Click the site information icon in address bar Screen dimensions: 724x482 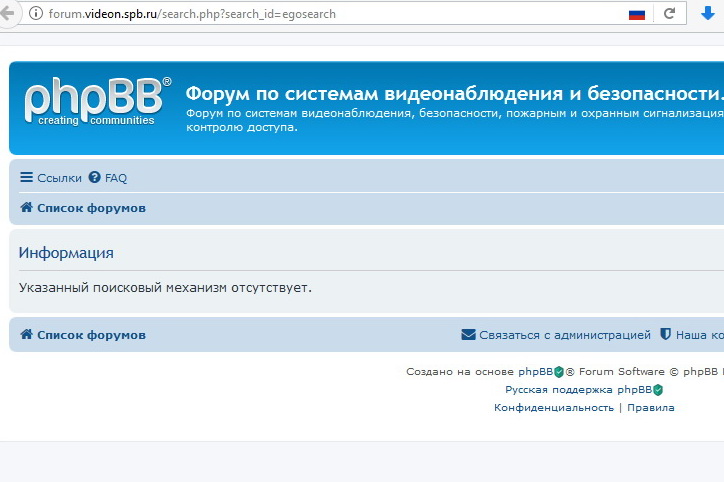click(x=36, y=14)
